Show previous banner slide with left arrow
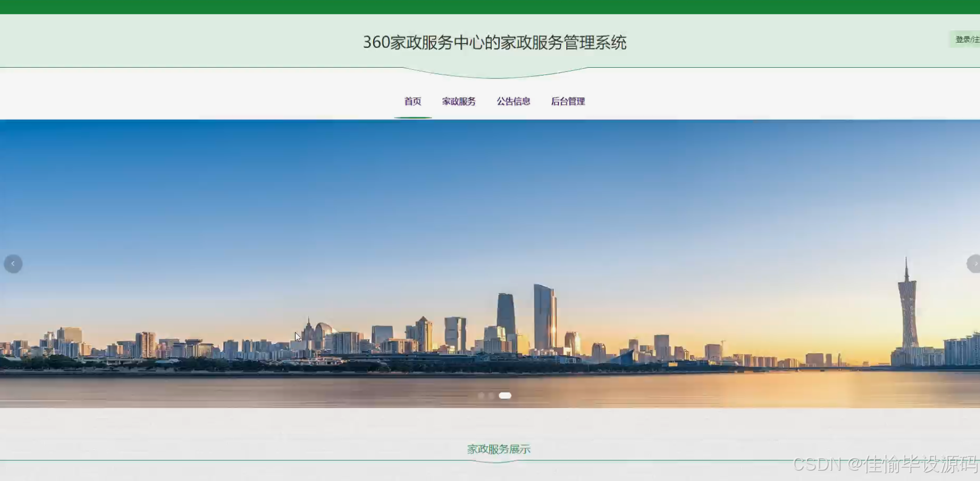The width and height of the screenshot is (980, 481). pyautogui.click(x=13, y=264)
